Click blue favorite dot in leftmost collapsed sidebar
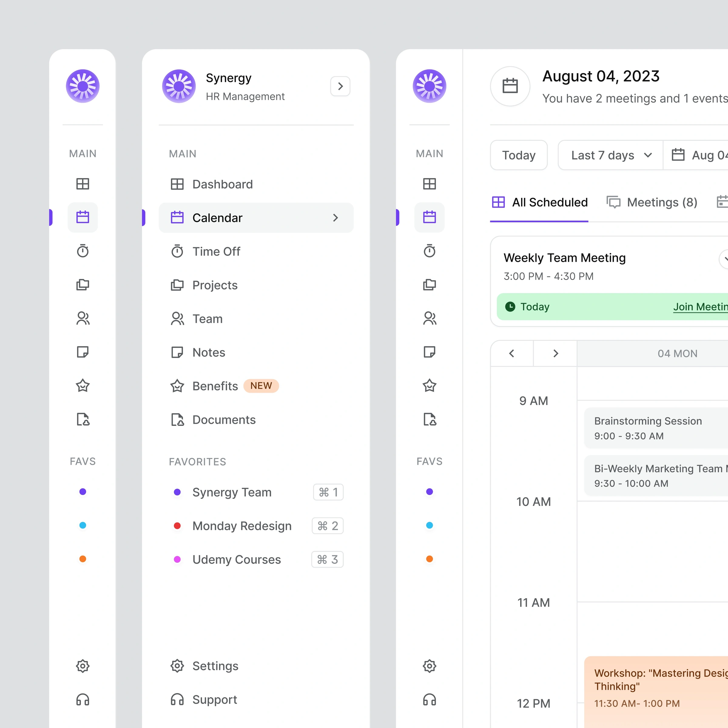The height and width of the screenshot is (728, 728). click(83, 525)
